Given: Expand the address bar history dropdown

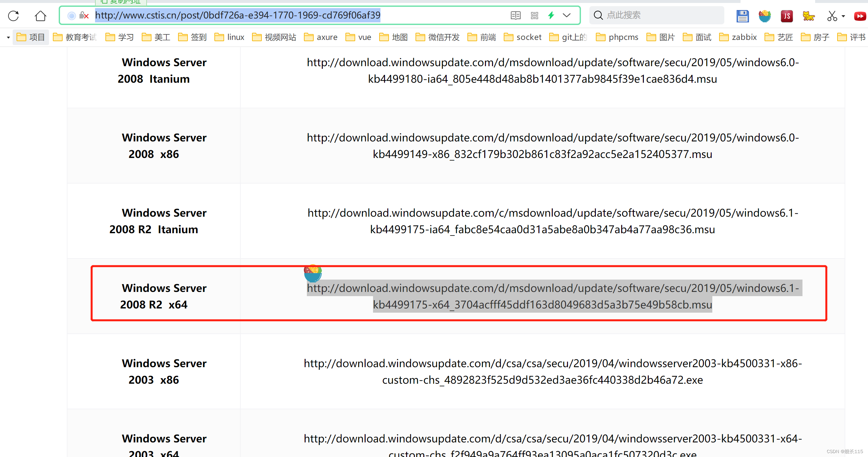Looking at the screenshot, I should pyautogui.click(x=567, y=16).
